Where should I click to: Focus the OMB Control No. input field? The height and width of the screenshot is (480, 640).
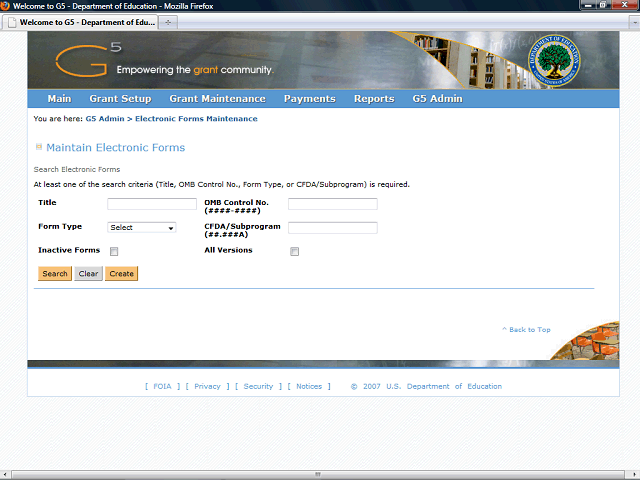[x=333, y=204]
